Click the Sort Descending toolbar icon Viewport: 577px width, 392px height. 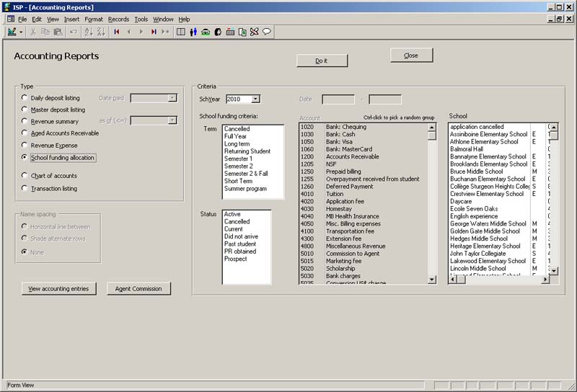100,32
